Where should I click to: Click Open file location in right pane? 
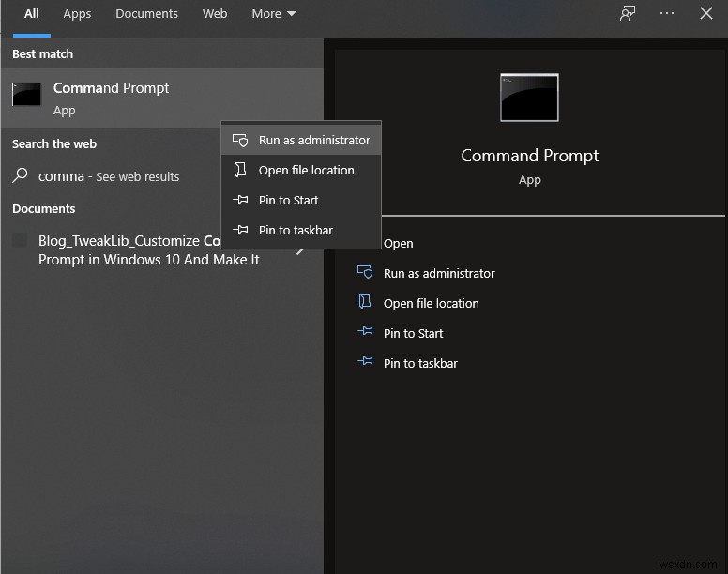pyautogui.click(x=431, y=304)
